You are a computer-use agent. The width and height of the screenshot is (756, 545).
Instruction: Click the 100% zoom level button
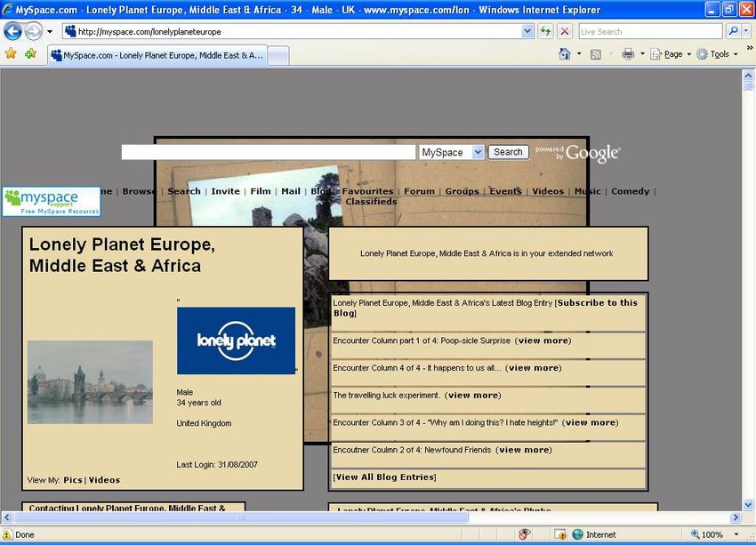pos(707,534)
